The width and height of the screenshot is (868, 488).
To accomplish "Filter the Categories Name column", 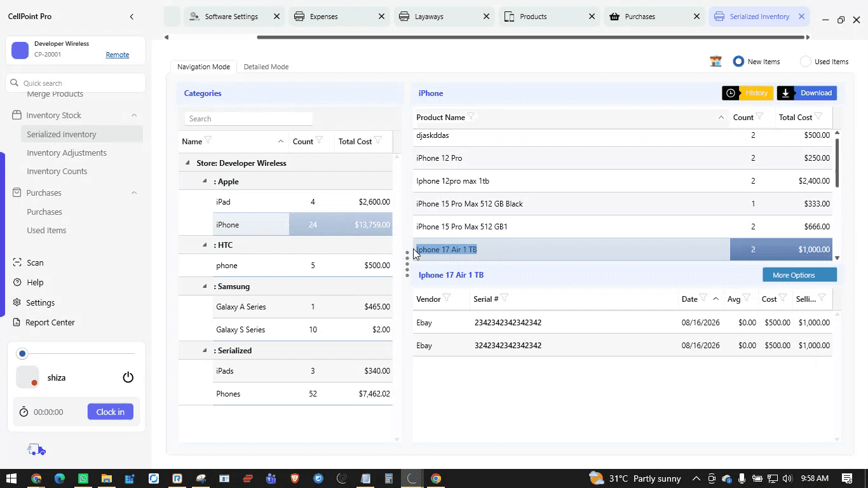I will click(208, 140).
